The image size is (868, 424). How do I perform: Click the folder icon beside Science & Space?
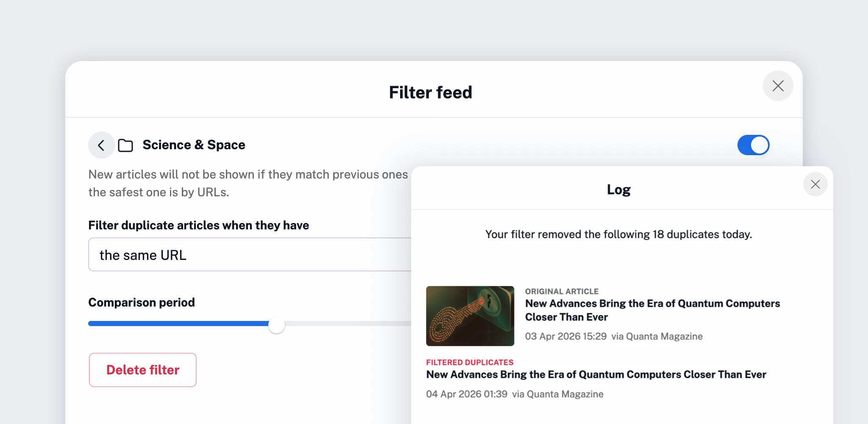click(125, 145)
